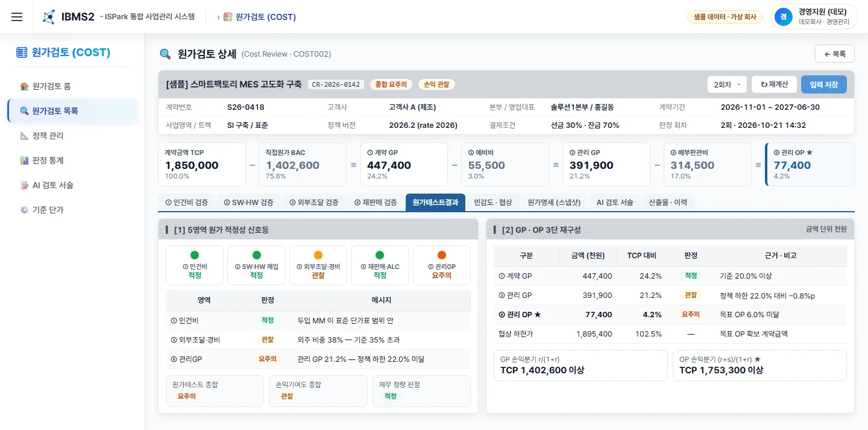This screenshot has width=868, height=430.
Task: Open the 원가명세 (스냅샷) tab
Action: tap(554, 203)
